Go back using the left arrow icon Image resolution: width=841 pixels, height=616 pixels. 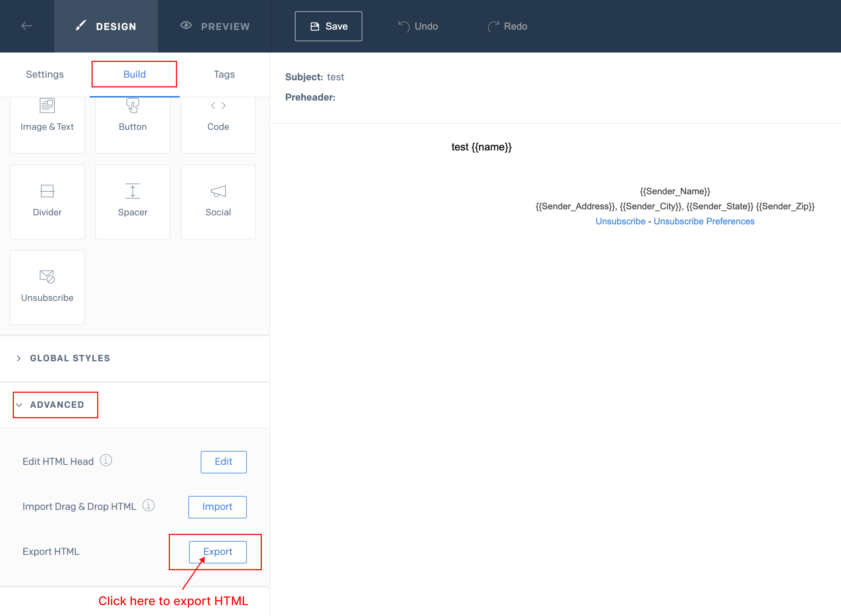click(x=26, y=26)
